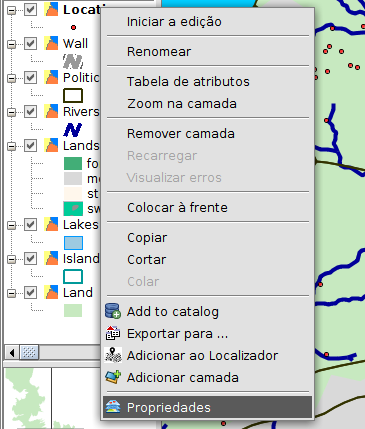365x429 pixels.
Task: Click the Wall layer type icon
Action: pos(51,43)
